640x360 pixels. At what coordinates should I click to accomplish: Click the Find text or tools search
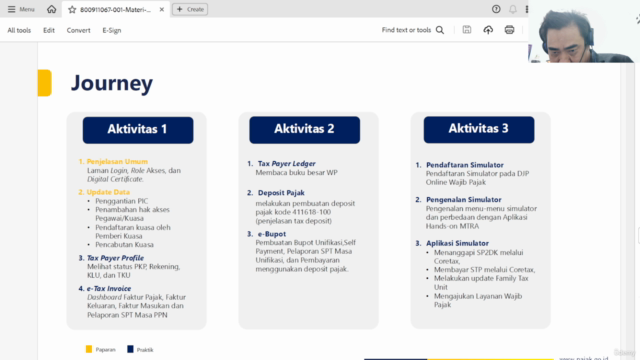pos(413,30)
